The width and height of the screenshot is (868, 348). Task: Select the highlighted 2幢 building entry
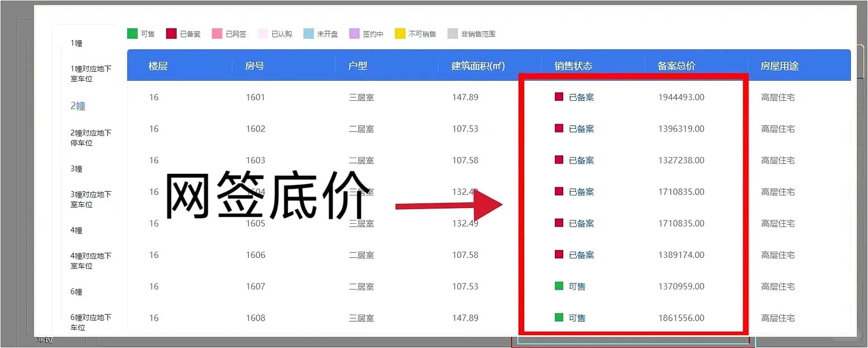[78, 106]
